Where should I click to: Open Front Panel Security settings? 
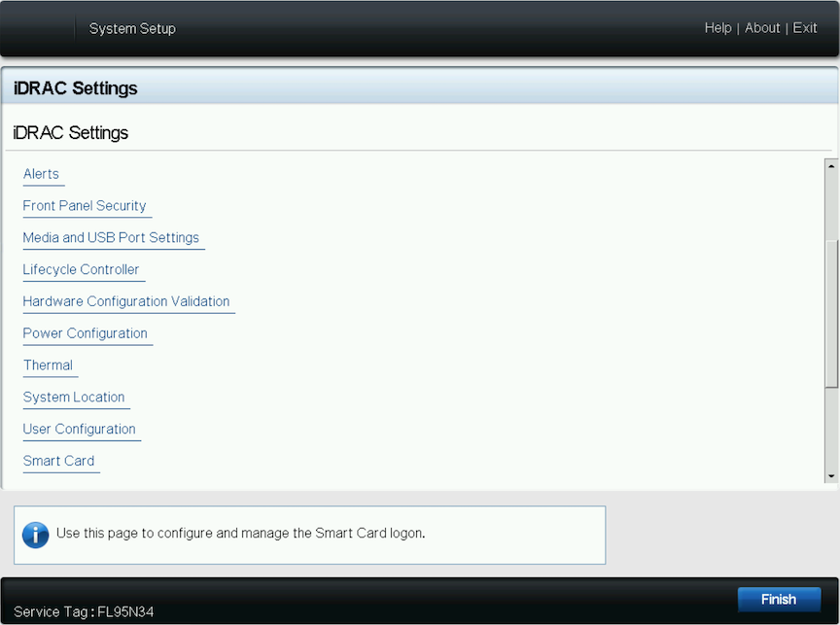pyautogui.click(x=86, y=205)
